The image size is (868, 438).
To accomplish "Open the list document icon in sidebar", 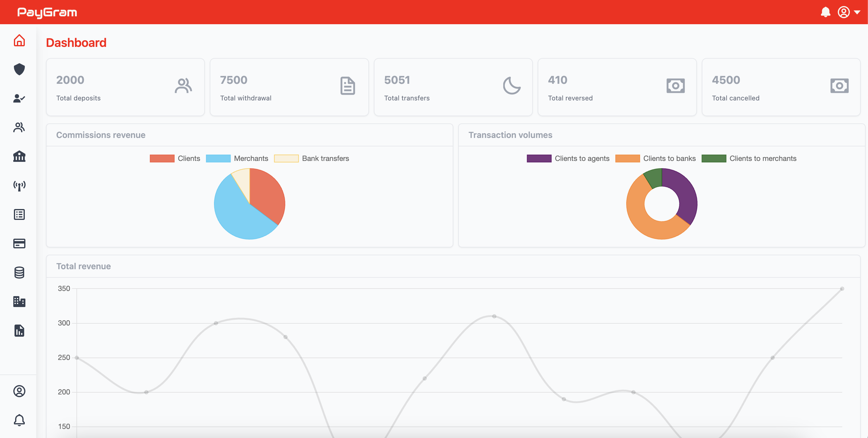I will tap(19, 214).
